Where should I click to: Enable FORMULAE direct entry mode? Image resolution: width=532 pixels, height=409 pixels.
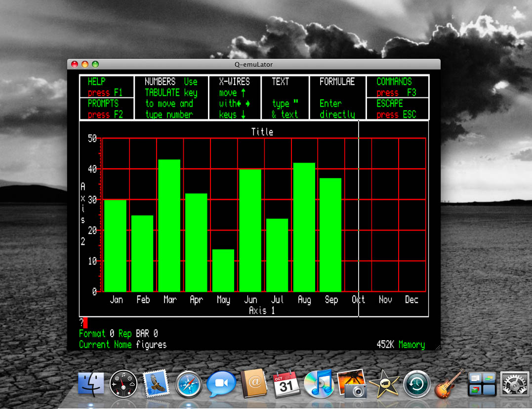click(337, 97)
